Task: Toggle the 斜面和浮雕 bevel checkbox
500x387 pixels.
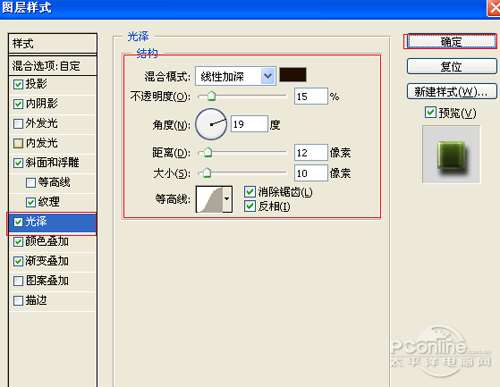Action: (x=18, y=163)
